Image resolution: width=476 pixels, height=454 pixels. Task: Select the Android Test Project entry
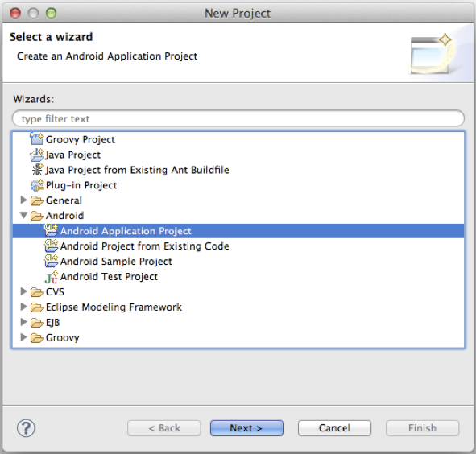(109, 277)
